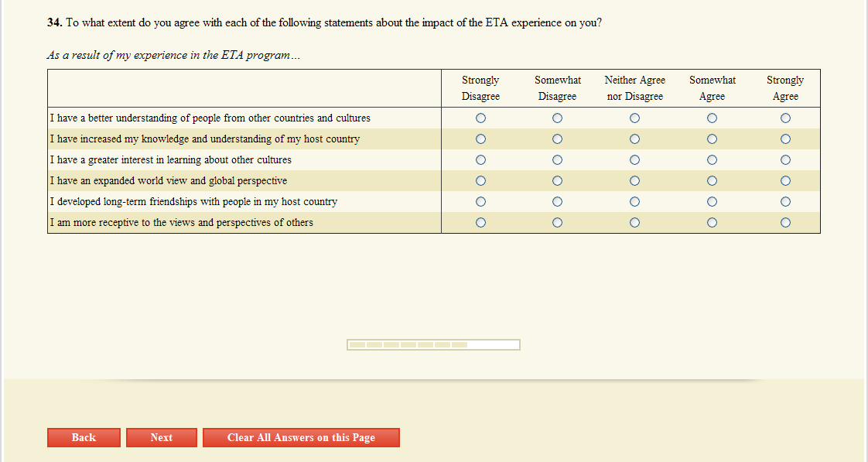Image resolution: width=868 pixels, height=462 pixels.
Task: Go to the Next survey page
Action: tap(162, 437)
